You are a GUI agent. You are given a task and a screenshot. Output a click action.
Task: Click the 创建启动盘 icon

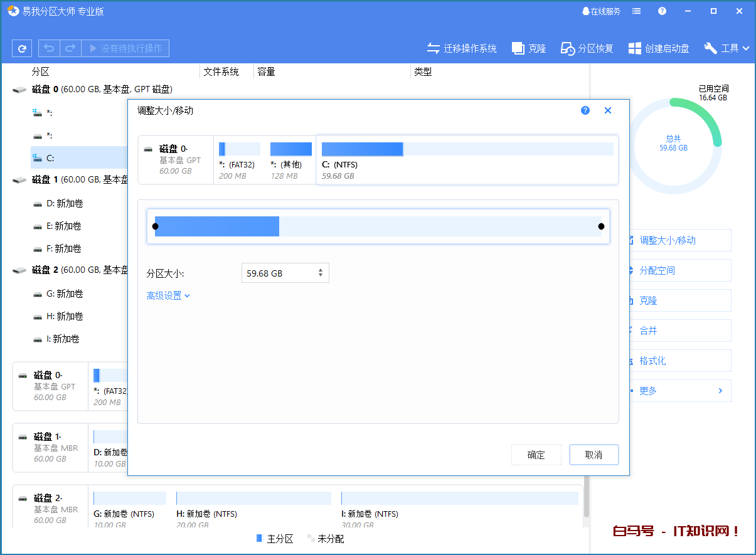[x=658, y=48]
